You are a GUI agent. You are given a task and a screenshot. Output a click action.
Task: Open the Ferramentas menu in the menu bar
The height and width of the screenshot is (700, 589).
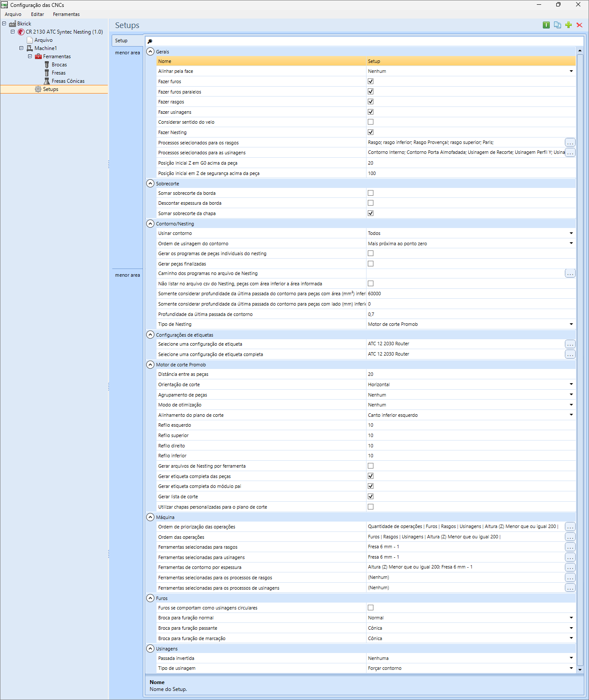point(66,14)
